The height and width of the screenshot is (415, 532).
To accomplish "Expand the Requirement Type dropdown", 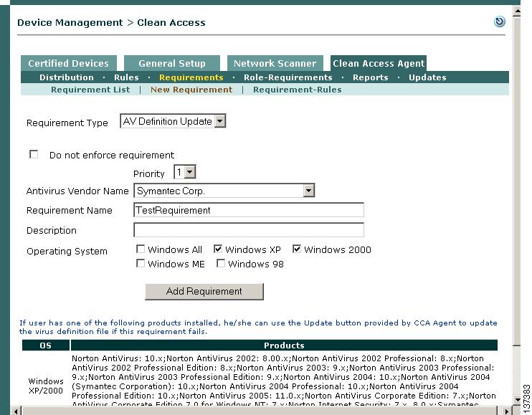I will pyautogui.click(x=173, y=121).
